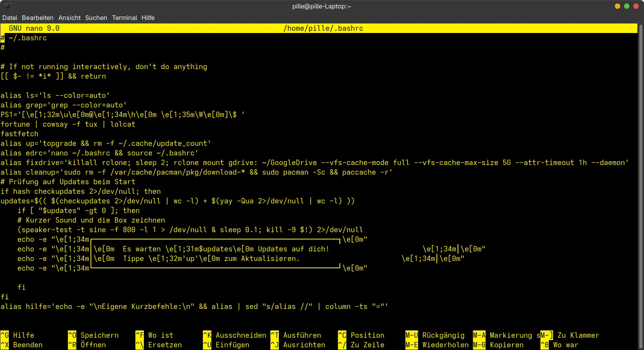
Task: Open the Datei menu
Action: [10, 18]
